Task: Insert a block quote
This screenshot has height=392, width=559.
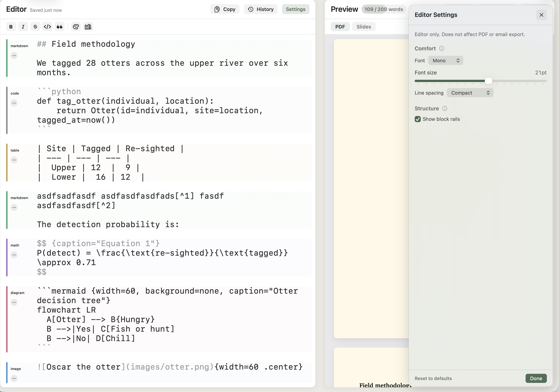Action: pos(60,27)
